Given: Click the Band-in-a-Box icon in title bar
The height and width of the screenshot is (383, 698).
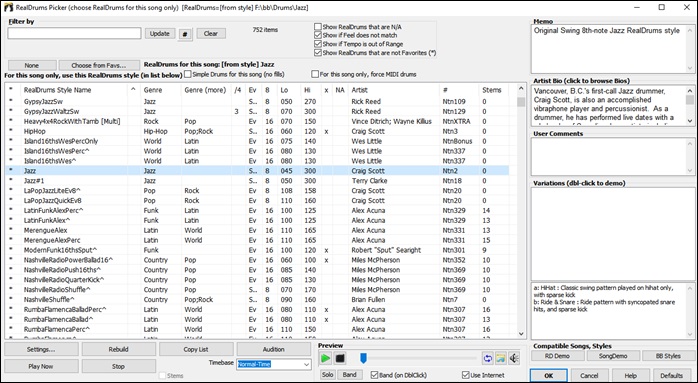Looking at the screenshot, I should pyautogui.click(x=8, y=8).
